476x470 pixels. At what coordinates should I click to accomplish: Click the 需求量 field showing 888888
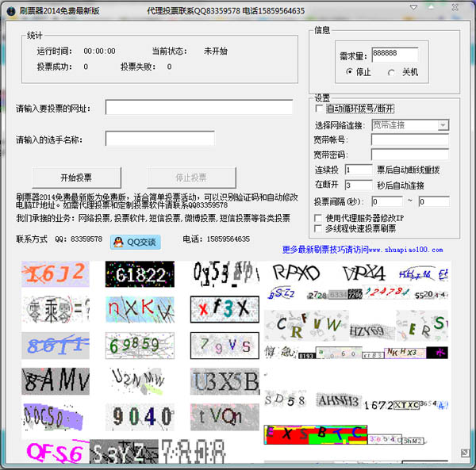[398, 53]
